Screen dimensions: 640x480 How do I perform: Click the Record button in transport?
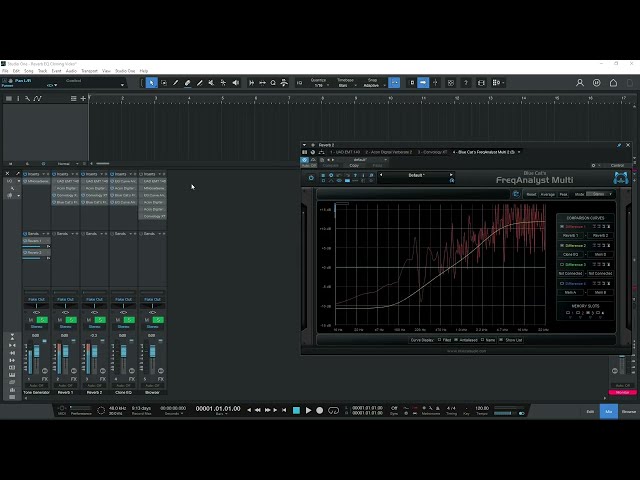pos(320,410)
